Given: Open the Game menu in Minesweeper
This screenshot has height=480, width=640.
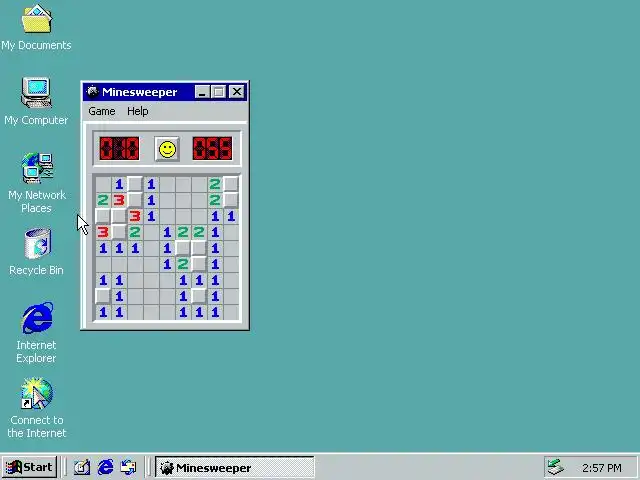Looking at the screenshot, I should coord(102,111).
